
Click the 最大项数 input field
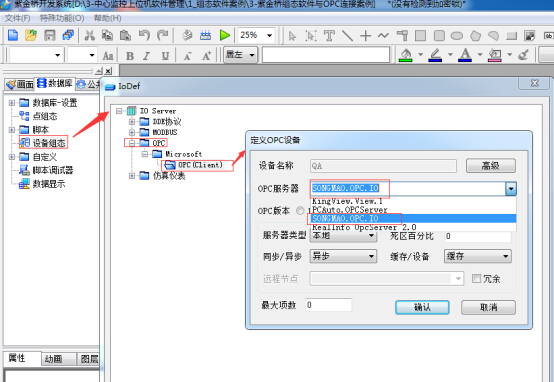(x=329, y=305)
